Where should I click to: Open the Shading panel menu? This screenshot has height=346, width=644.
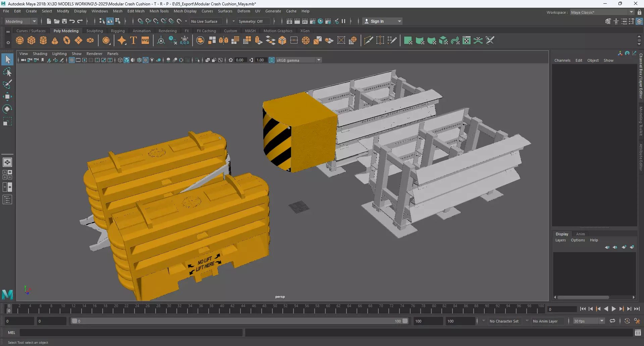(40, 54)
